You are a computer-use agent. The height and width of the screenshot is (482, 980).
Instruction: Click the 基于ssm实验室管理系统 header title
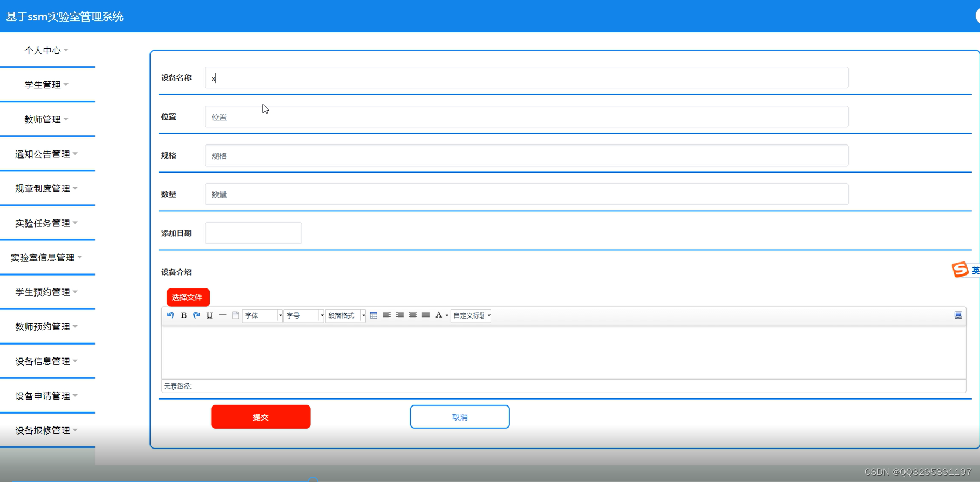(x=65, y=17)
